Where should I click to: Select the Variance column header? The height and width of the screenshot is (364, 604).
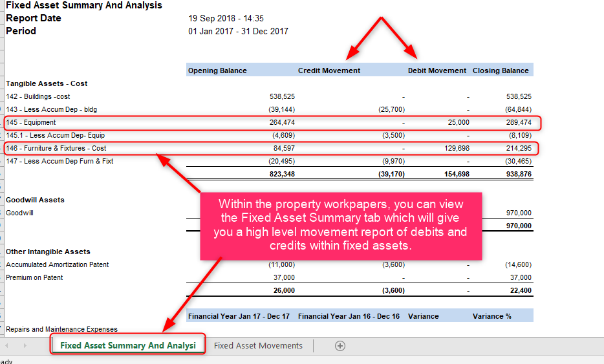(424, 316)
